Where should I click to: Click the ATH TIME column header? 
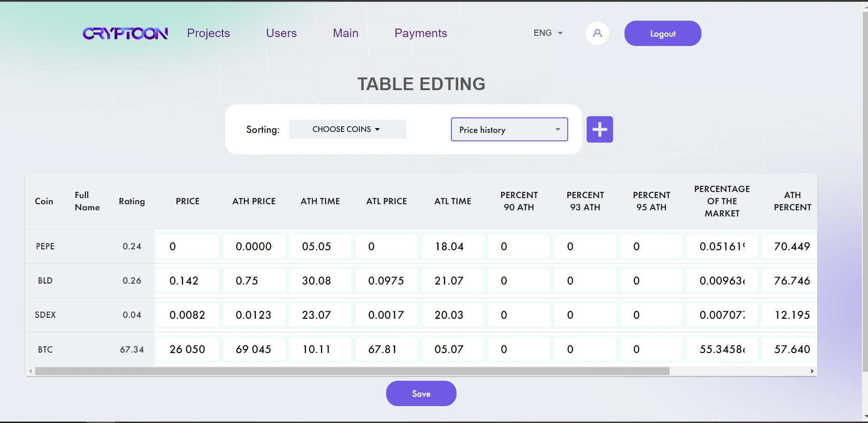point(320,201)
